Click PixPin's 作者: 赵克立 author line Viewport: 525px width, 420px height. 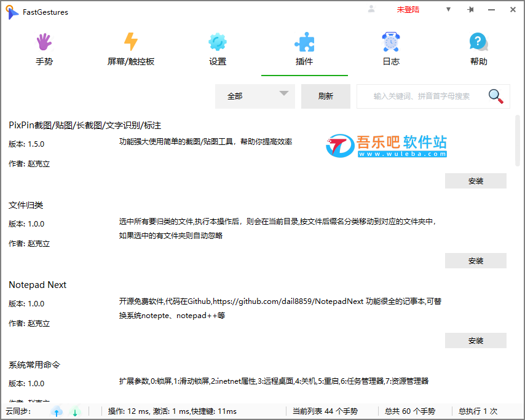[x=29, y=164]
